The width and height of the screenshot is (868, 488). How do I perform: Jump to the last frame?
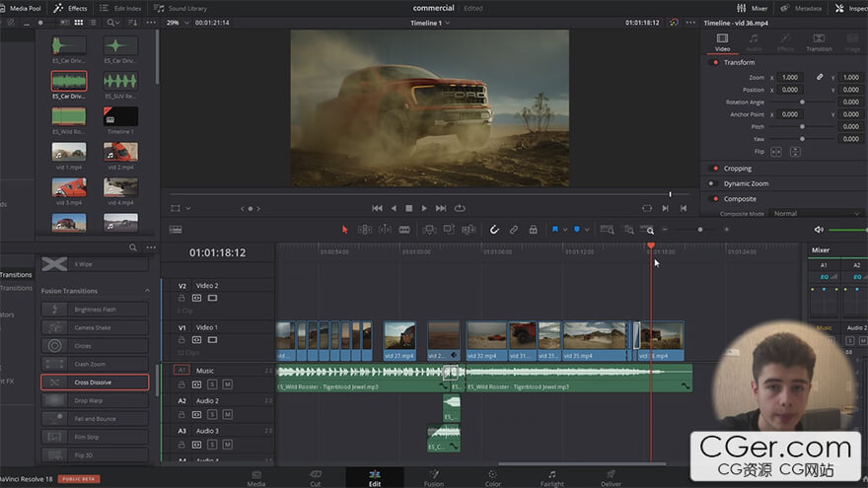coord(441,209)
